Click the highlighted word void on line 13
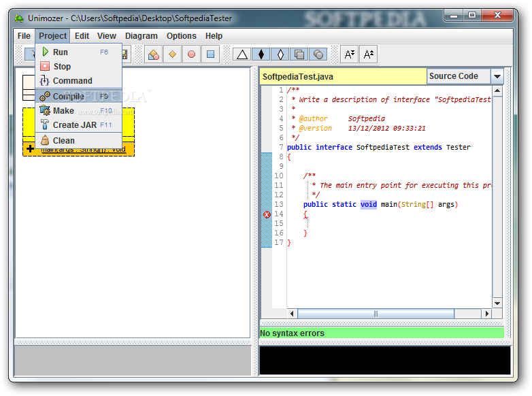This screenshot has width=532, height=396. pos(369,204)
